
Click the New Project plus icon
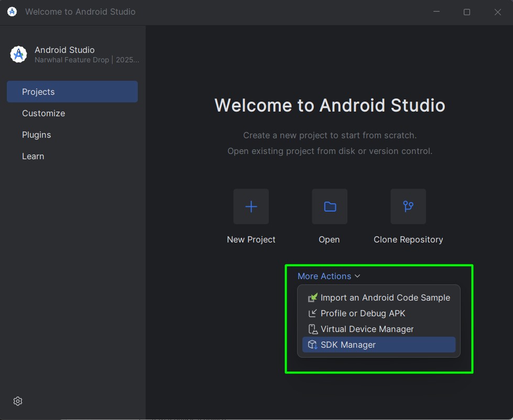click(251, 207)
